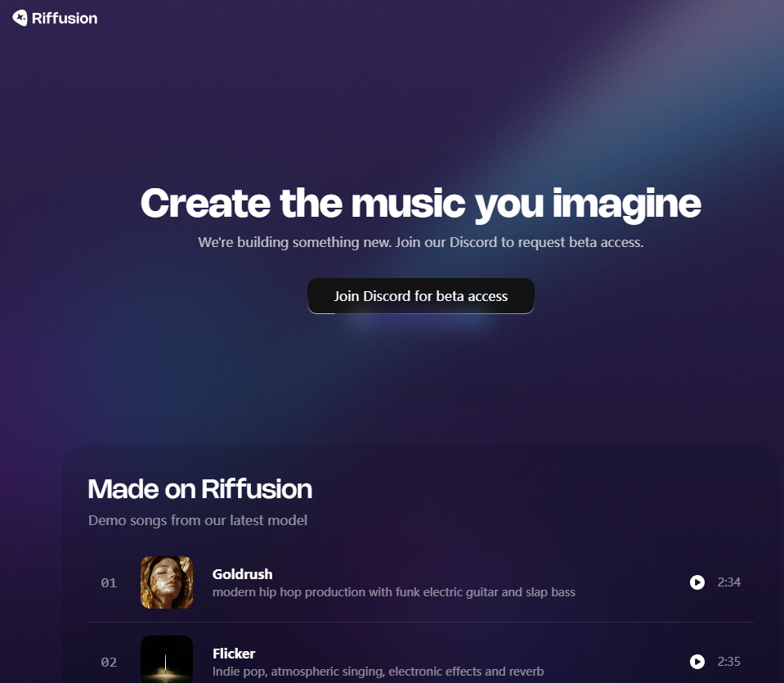Click track number 02
Image resolution: width=784 pixels, height=683 pixels.
pos(109,663)
